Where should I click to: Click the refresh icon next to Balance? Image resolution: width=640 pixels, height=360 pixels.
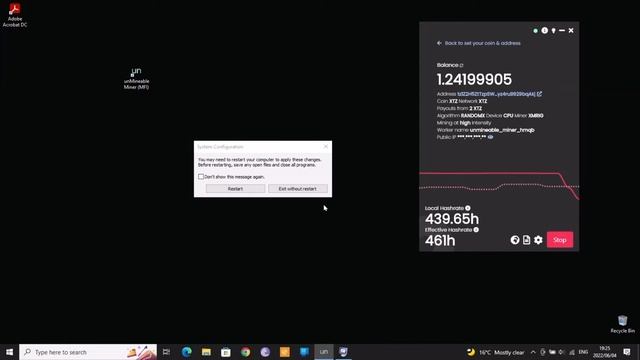(x=462, y=65)
